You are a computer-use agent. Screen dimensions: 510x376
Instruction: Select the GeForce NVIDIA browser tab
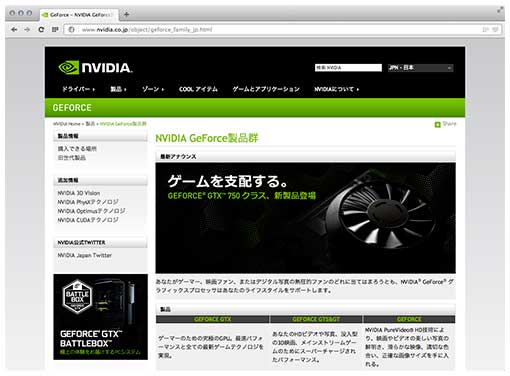pyautogui.click(x=79, y=15)
